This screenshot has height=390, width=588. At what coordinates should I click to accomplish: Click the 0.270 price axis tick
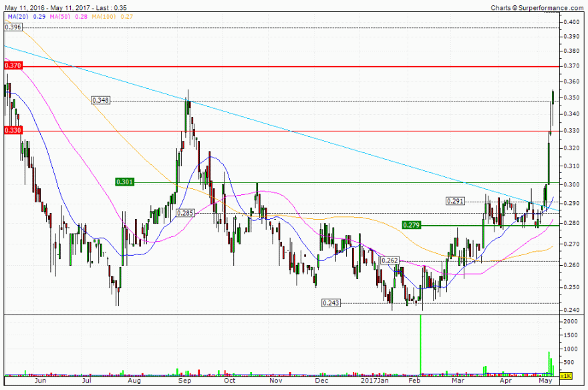[x=571, y=244]
